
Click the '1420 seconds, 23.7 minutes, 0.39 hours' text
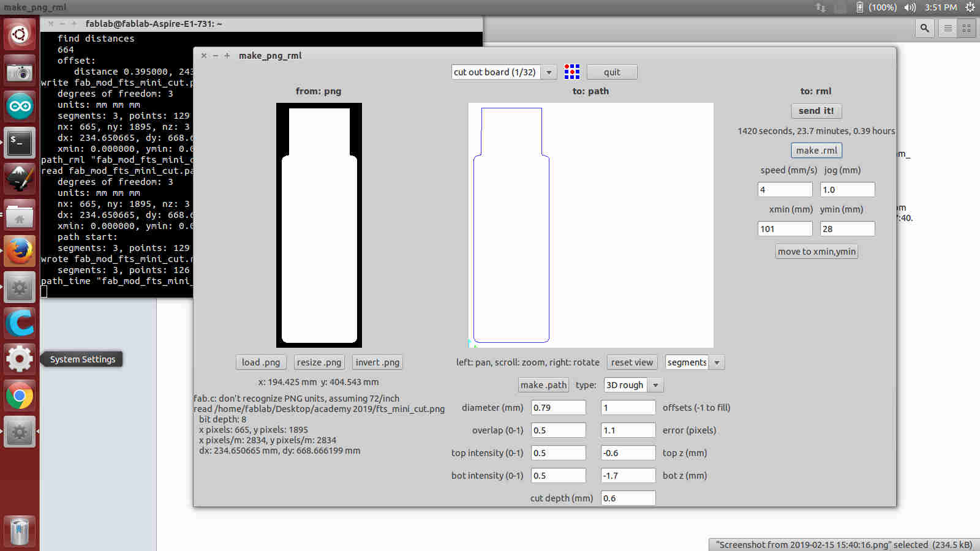816,131
